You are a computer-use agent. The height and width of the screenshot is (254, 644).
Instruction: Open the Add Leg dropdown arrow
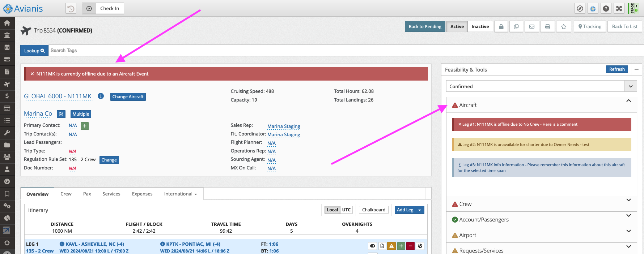[420, 210]
